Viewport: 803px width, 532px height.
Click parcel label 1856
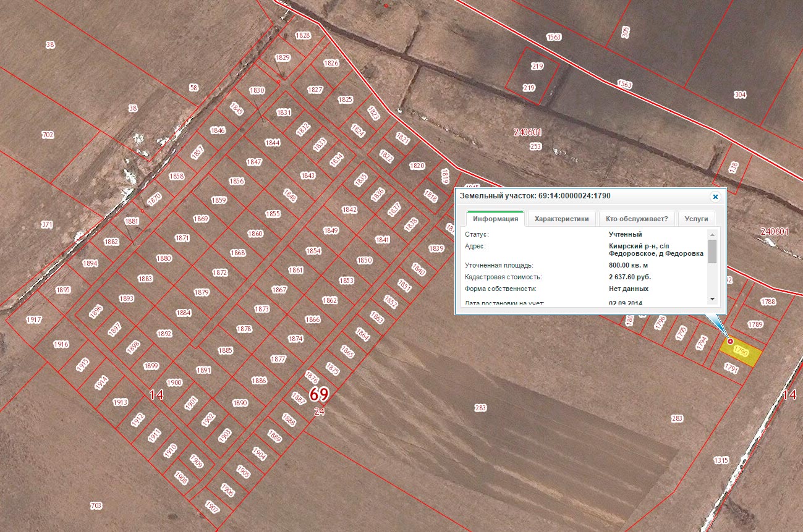(237, 181)
